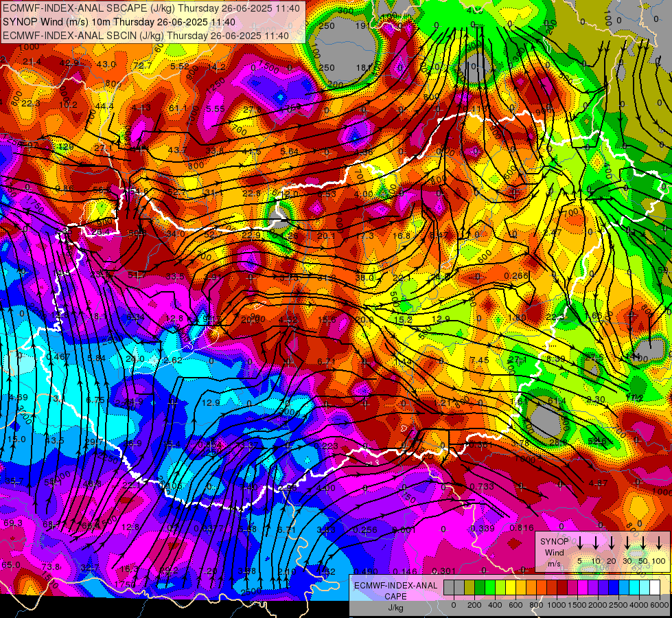The width and height of the screenshot is (672, 618).
Task: Click the 7.45 CIN value on map
Action: [x=479, y=360]
